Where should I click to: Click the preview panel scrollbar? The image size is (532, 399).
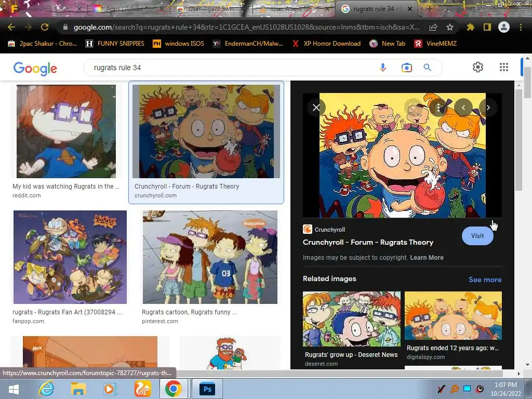(x=518, y=139)
